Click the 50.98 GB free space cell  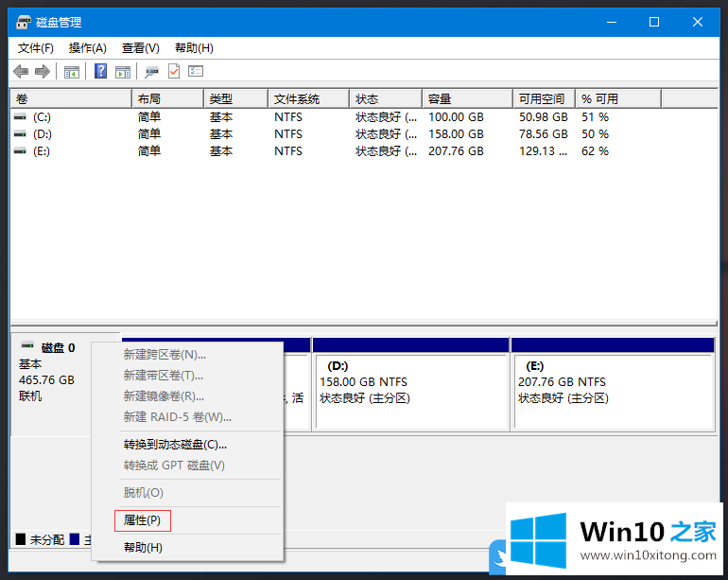pos(544,117)
